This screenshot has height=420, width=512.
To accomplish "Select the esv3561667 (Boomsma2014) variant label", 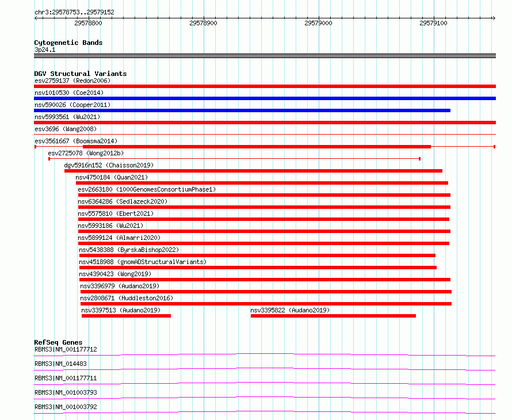I will point(76,141).
